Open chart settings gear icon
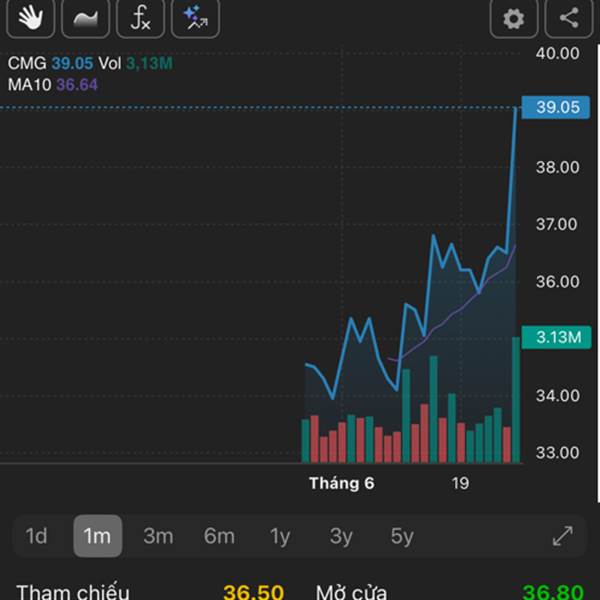This screenshot has width=600, height=600. point(514,18)
